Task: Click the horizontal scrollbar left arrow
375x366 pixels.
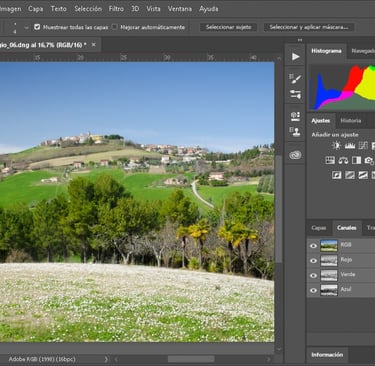Action: click(116, 359)
